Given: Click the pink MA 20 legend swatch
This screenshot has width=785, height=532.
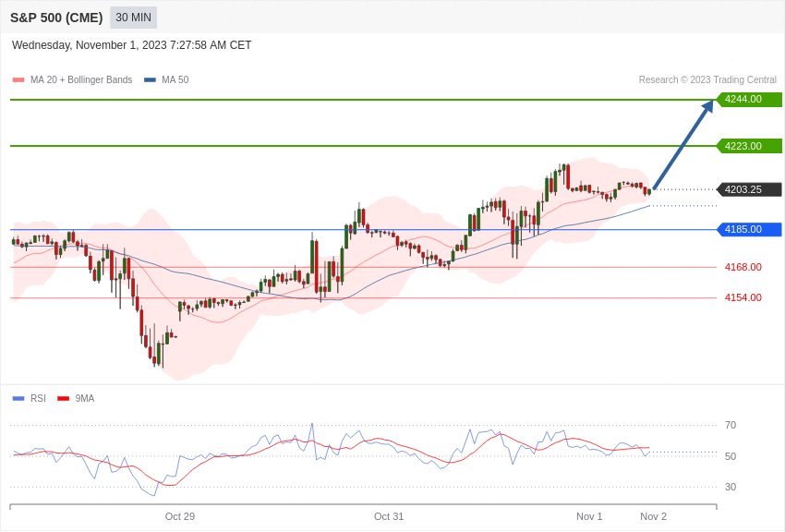Looking at the screenshot, I should click(18, 80).
